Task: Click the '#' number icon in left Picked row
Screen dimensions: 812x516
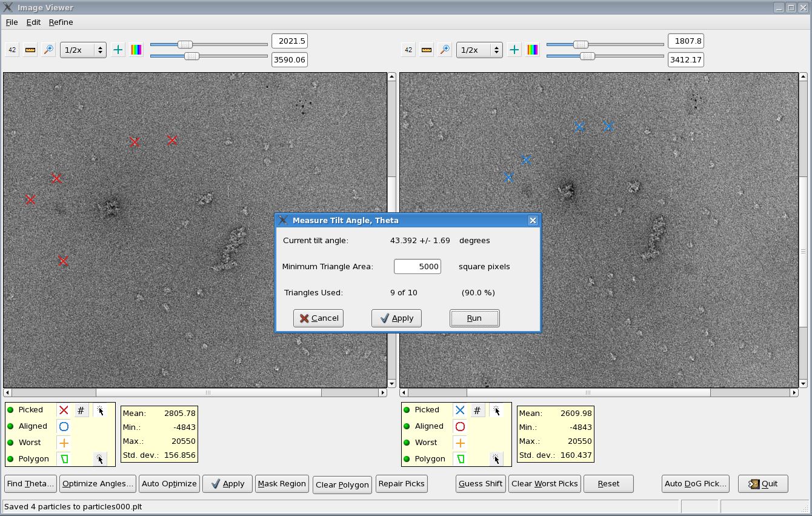Action: click(x=81, y=410)
